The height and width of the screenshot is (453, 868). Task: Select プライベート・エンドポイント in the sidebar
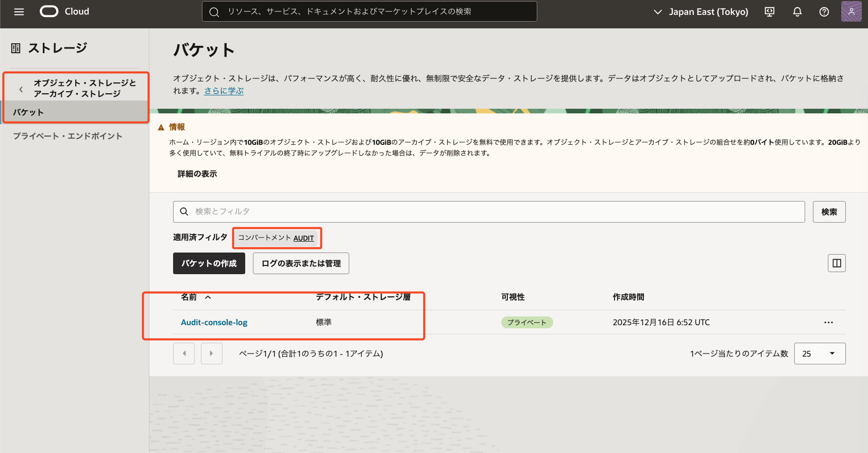coord(67,136)
